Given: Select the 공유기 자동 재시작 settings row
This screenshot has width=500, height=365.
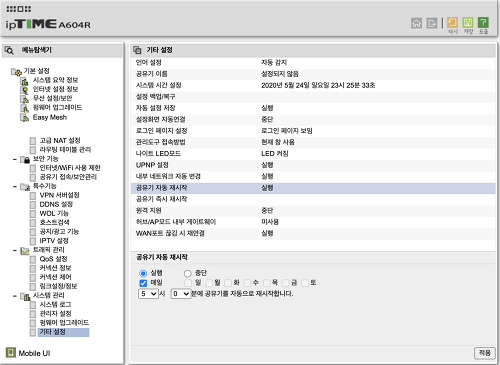Looking at the screenshot, I should click(x=313, y=188).
